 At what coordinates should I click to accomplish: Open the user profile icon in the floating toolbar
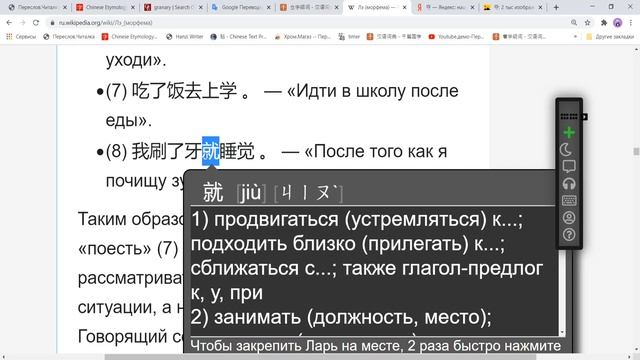tap(569, 218)
